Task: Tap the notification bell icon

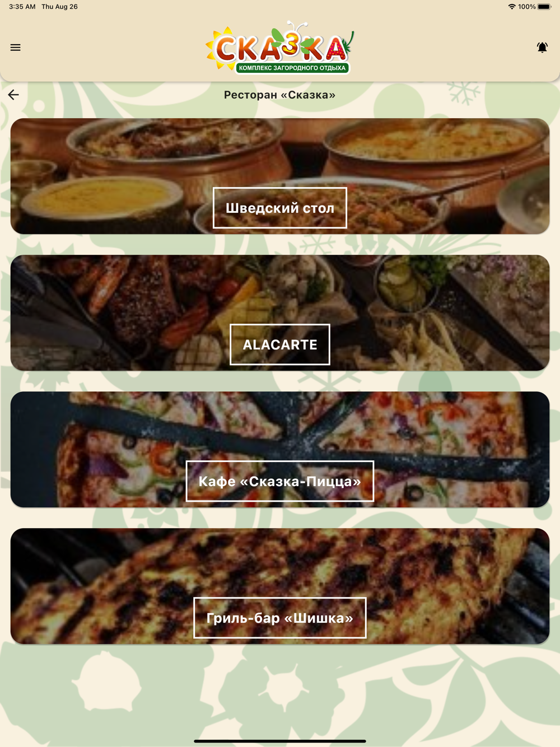Action: coord(542,48)
